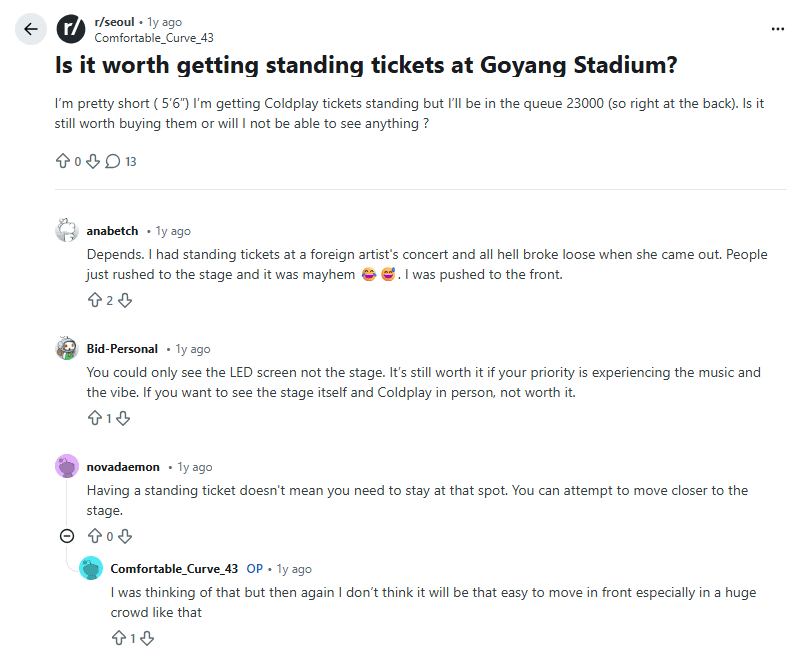800x659 pixels.
Task: Downvote novadaemon's comment
Action: point(124,536)
